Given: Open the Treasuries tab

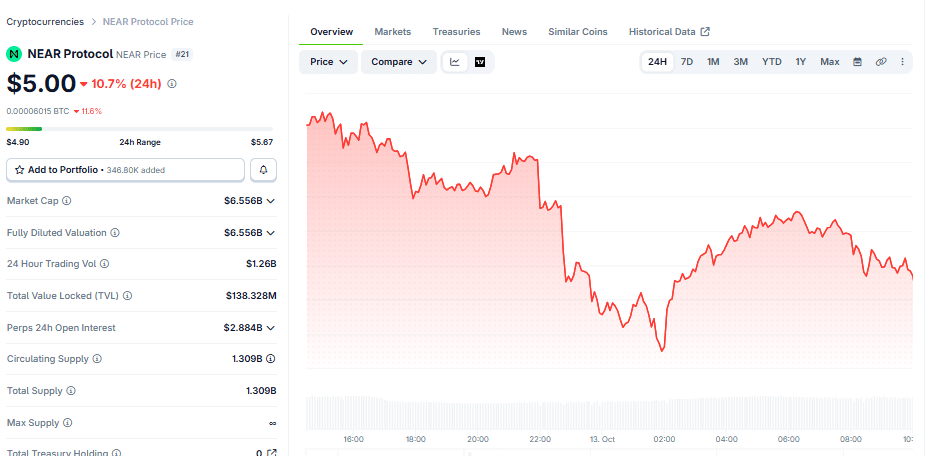Looking at the screenshot, I should [x=456, y=32].
